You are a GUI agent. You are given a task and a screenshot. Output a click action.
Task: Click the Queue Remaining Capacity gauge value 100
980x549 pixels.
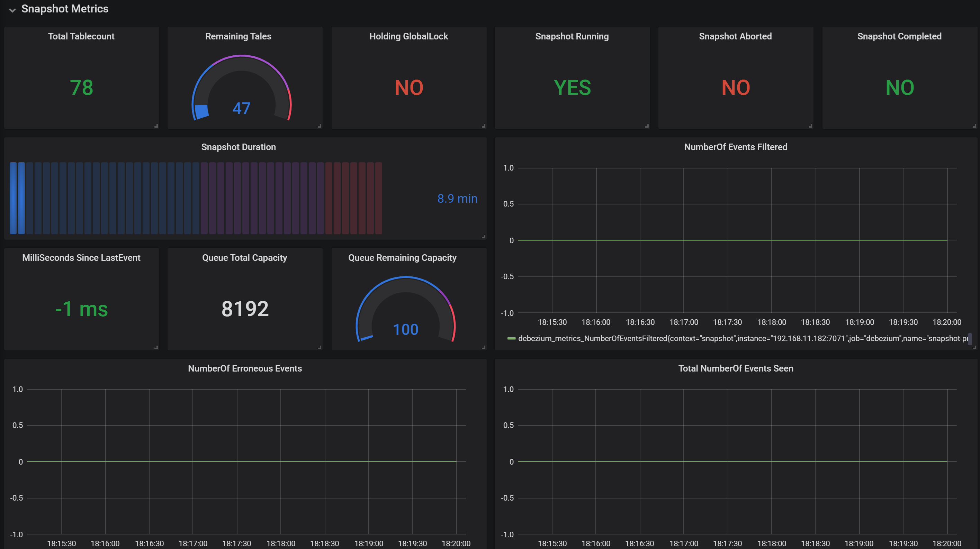pos(406,330)
